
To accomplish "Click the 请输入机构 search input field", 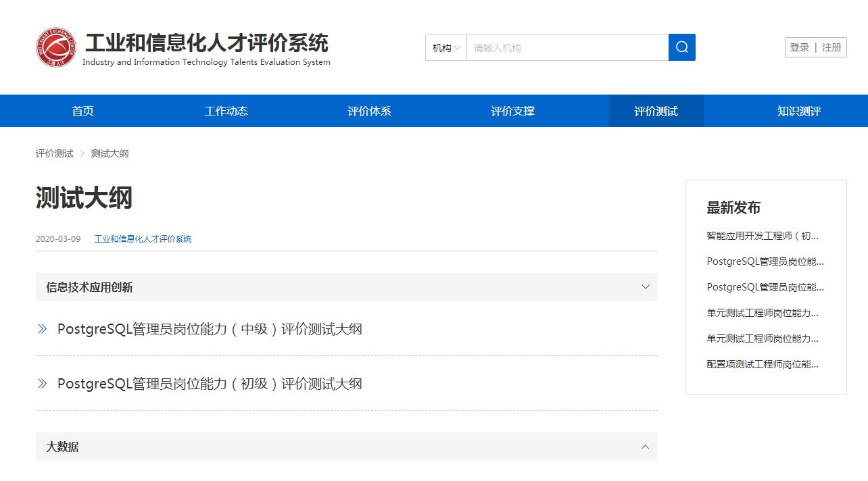I will pos(567,47).
